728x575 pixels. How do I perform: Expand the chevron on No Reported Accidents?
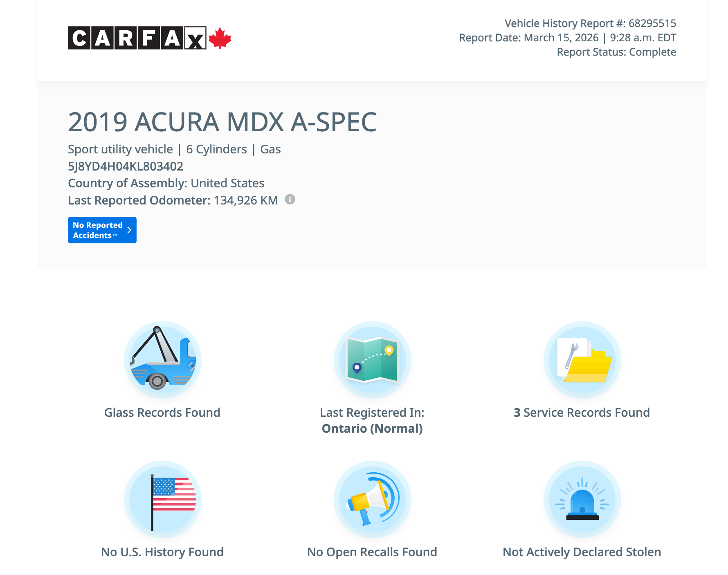pyautogui.click(x=129, y=230)
